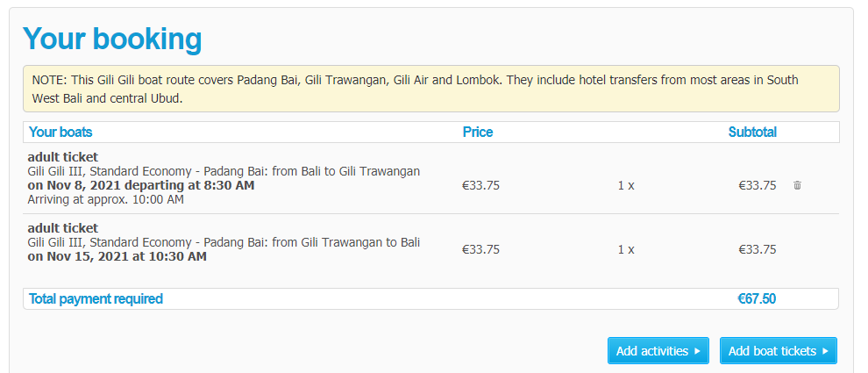
Task: Click the Arriving at approx. 10:00 AM text
Action: (x=106, y=199)
